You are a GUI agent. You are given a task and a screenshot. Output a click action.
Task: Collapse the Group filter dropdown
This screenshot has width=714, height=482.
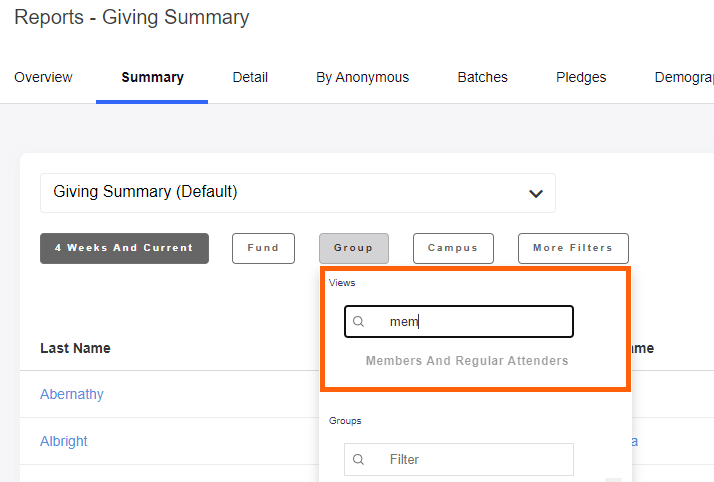coord(353,248)
